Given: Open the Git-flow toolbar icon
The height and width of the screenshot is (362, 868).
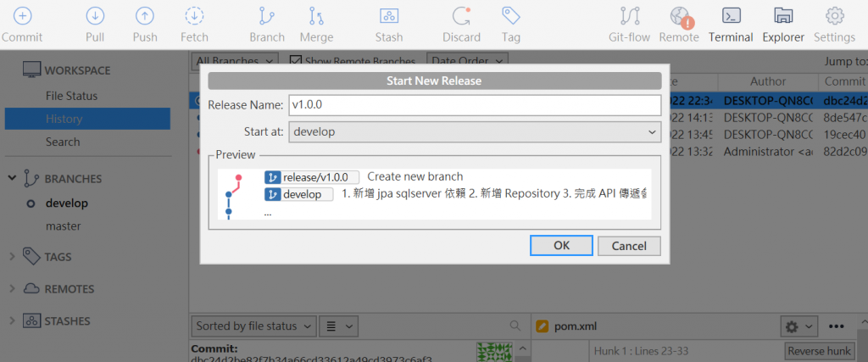Looking at the screenshot, I should click(630, 16).
